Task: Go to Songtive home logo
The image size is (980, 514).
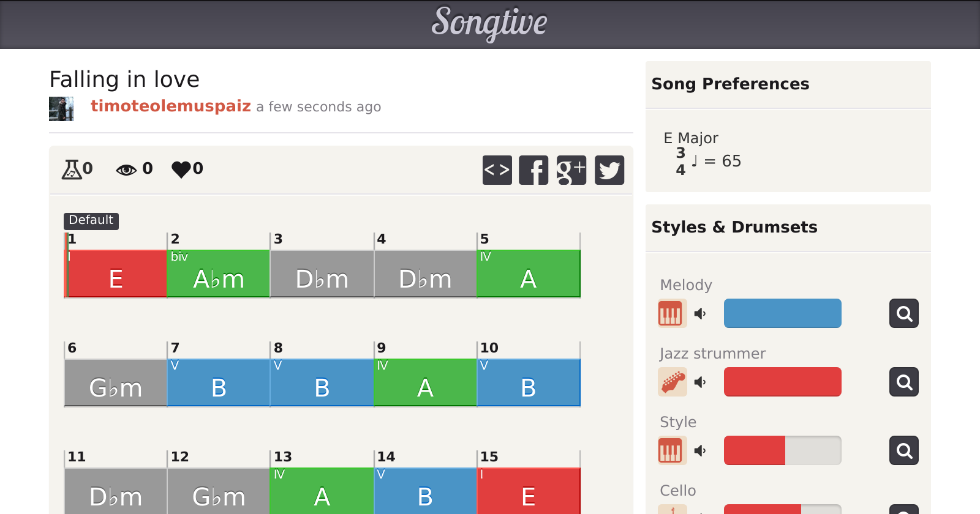Action: pos(489,23)
